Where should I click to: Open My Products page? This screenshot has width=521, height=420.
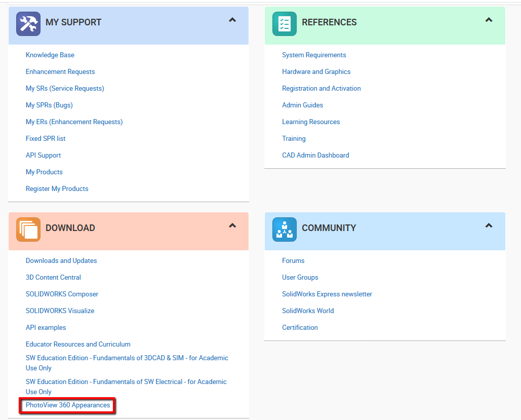(44, 172)
